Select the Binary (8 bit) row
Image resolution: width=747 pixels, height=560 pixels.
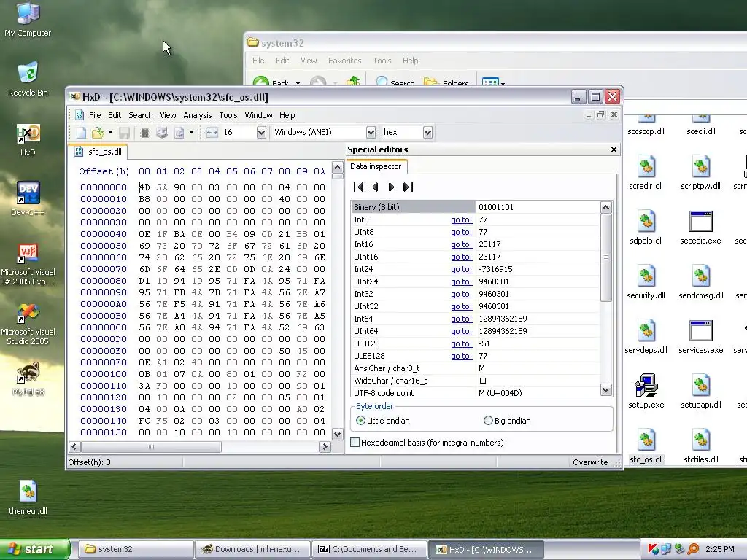[475, 207]
